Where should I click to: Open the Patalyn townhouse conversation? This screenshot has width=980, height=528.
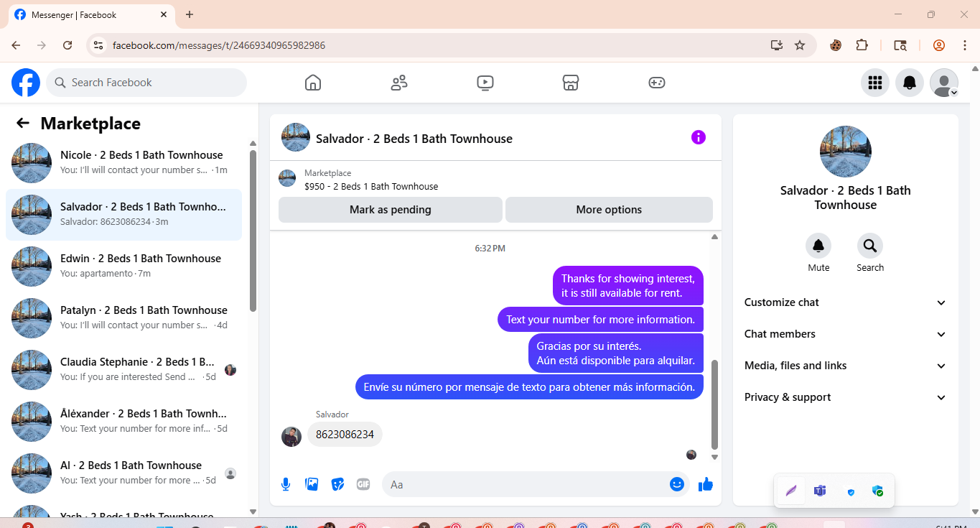(x=123, y=318)
